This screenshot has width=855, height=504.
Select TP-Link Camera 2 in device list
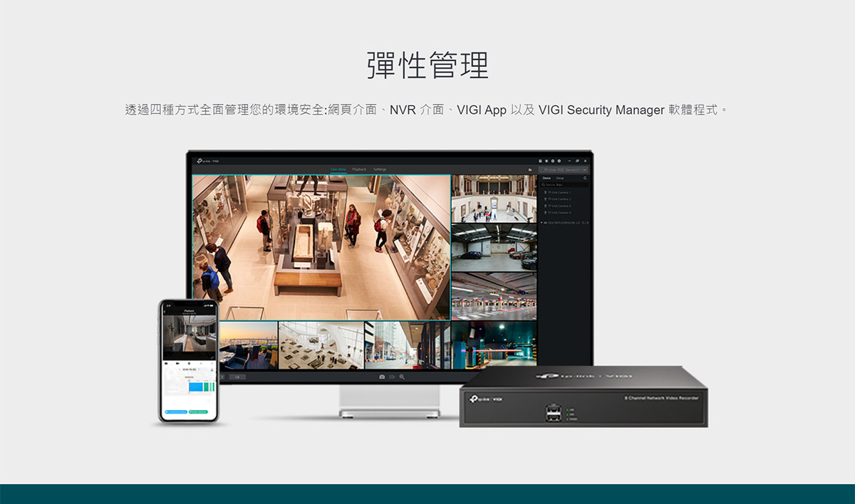(x=558, y=199)
